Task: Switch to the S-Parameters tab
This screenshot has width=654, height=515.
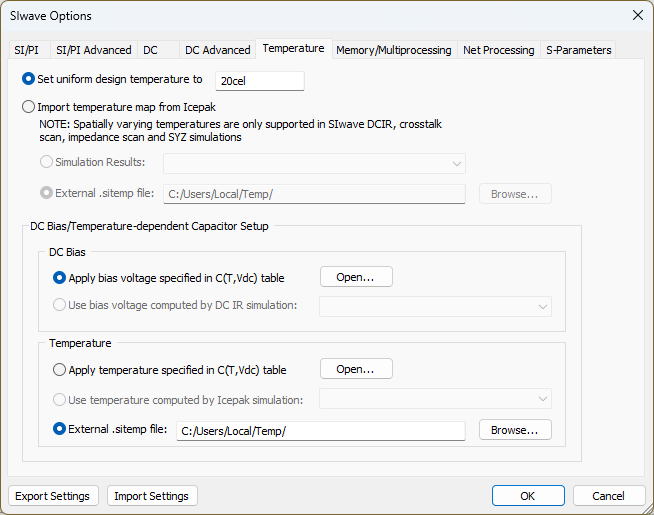Action: tap(577, 50)
